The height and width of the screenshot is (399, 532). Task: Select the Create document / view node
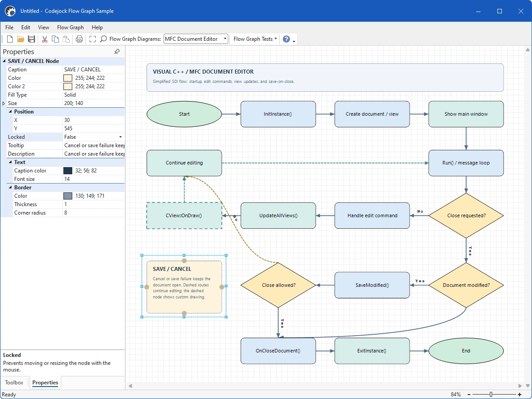coord(372,114)
